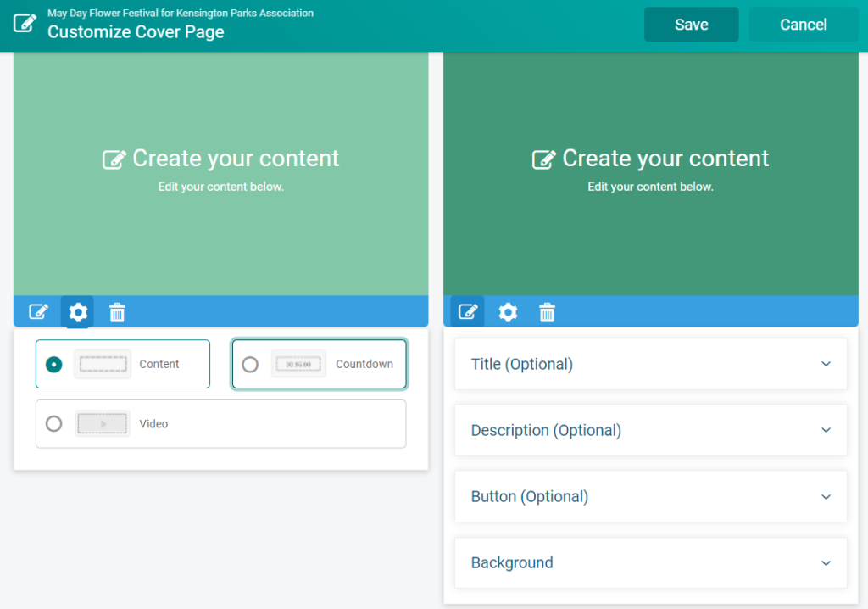Click the Customize Cover Page header edit icon
This screenshot has height=609, width=868.
(x=25, y=24)
